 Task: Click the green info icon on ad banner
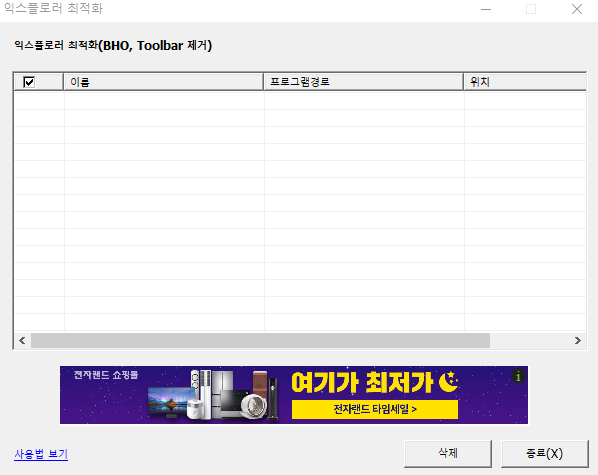tap(518, 377)
